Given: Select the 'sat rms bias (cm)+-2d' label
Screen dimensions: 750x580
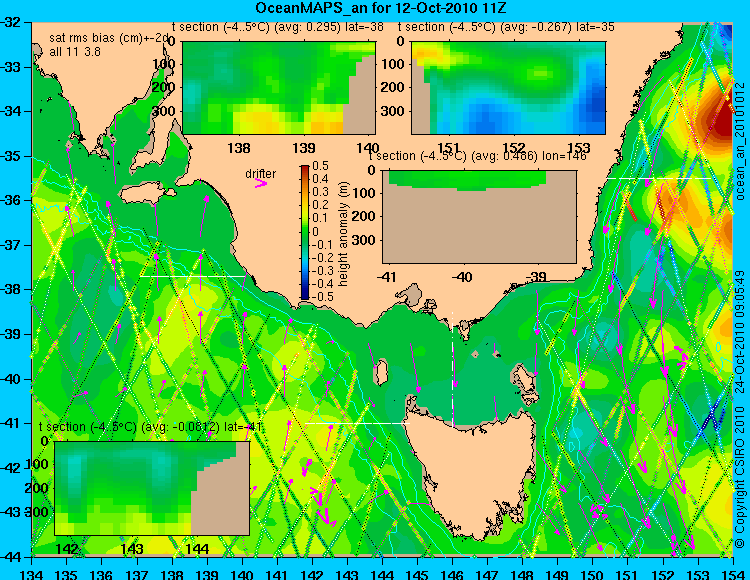Looking at the screenshot, I should (x=108, y=38).
